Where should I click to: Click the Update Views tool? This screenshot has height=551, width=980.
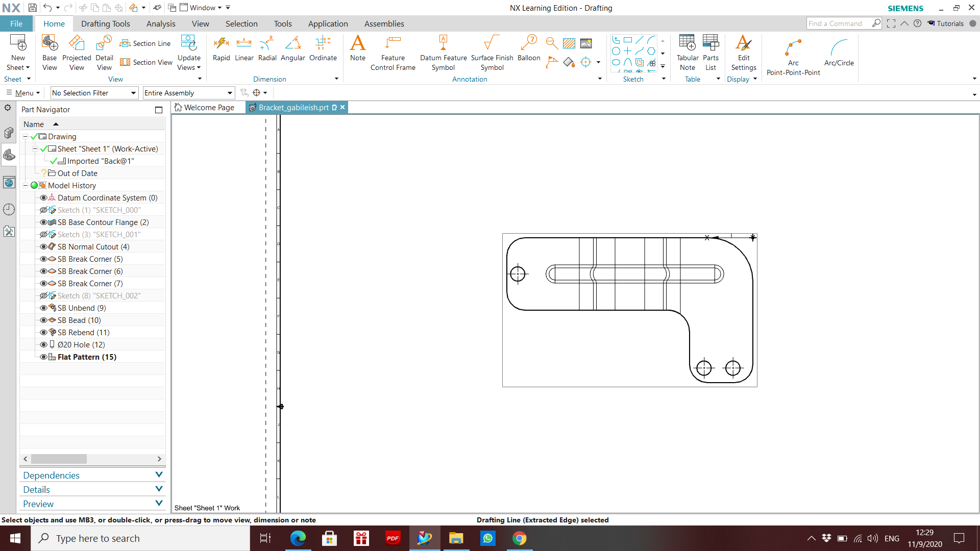click(x=189, y=53)
